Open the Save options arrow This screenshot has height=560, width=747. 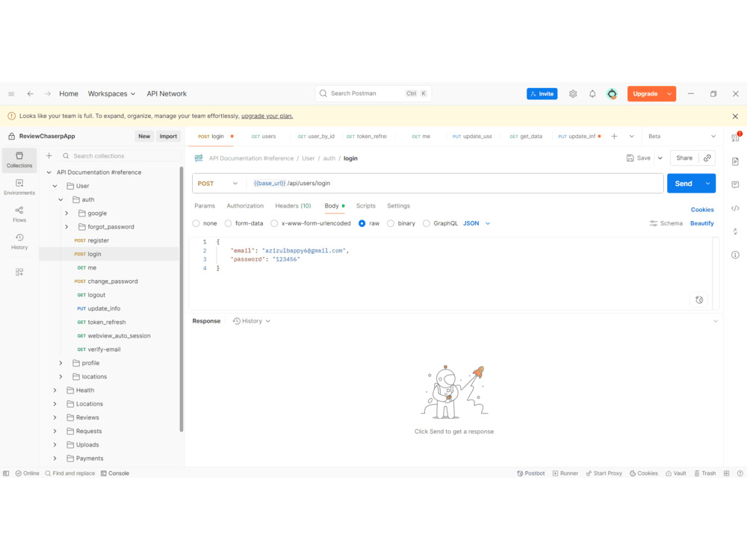pos(660,158)
